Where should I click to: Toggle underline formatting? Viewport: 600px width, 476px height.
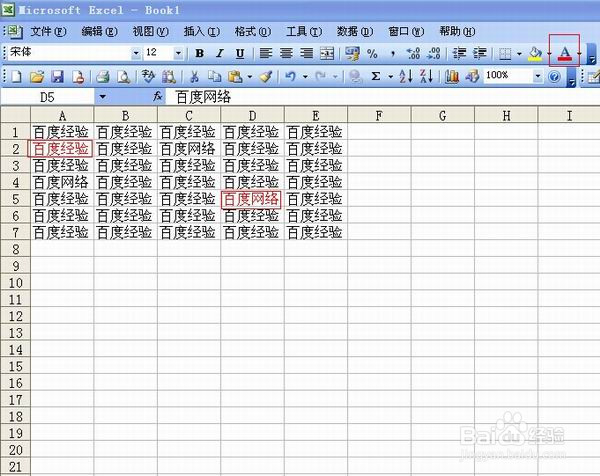point(240,54)
